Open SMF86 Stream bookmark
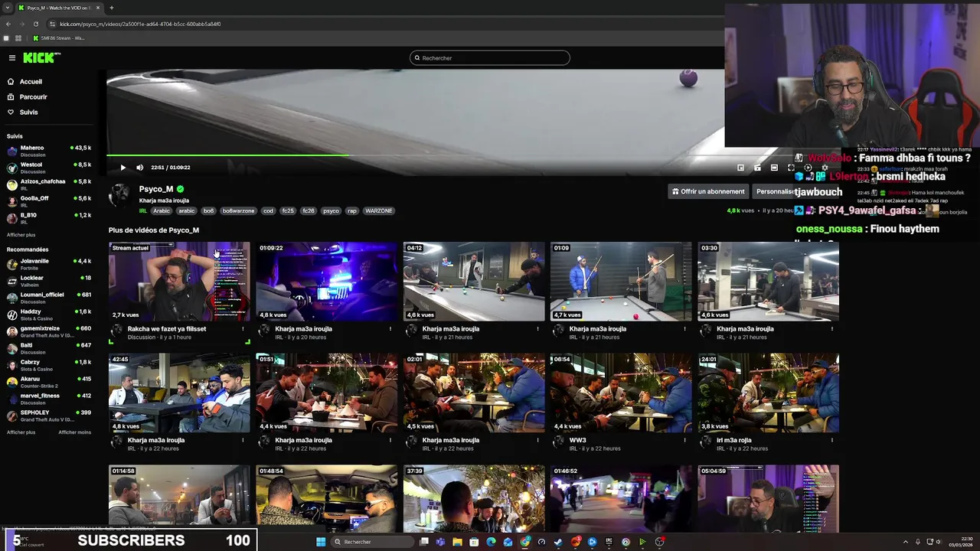980x551 pixels. pos(59,38)
